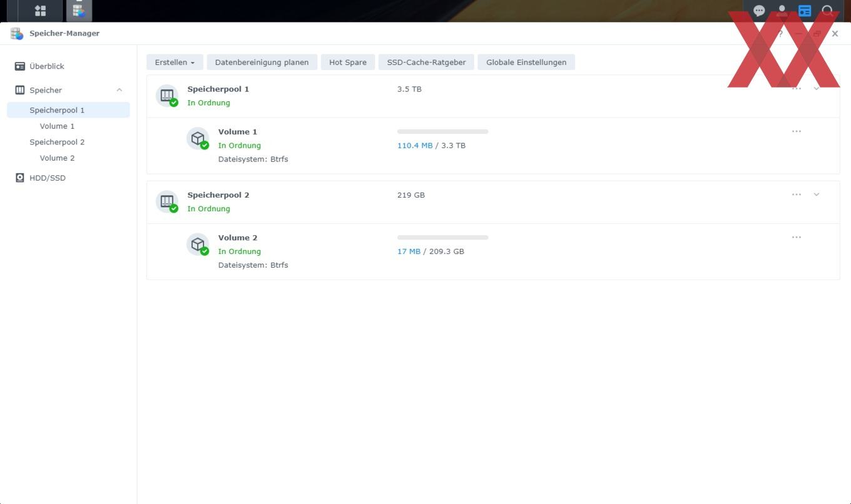Expand Speicherpool 2 details chevron
851x504 pixels.
click(x=817, y=194)
